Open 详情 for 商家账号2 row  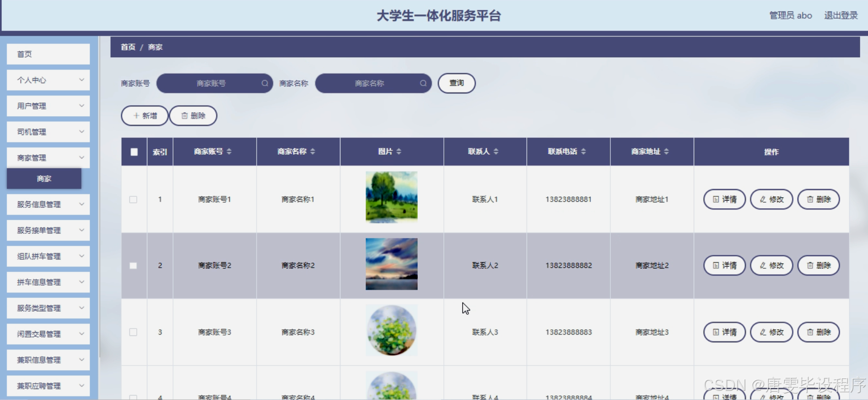725,265
